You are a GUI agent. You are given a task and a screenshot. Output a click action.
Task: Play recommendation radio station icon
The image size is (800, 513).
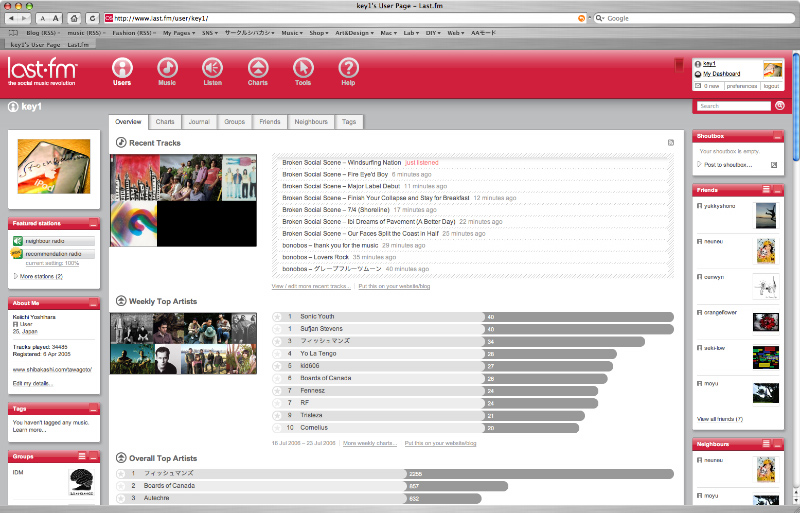tap(17, 253)
